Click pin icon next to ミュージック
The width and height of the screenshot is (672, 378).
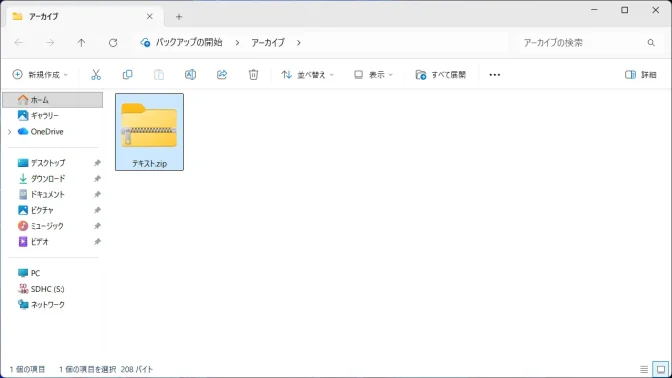point(97,226)
